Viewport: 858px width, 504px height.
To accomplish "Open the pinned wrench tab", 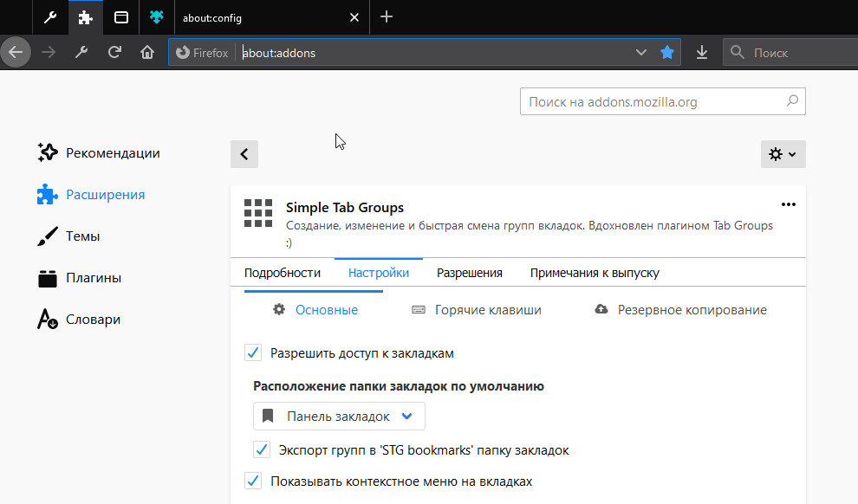I will tap(50, 17).
